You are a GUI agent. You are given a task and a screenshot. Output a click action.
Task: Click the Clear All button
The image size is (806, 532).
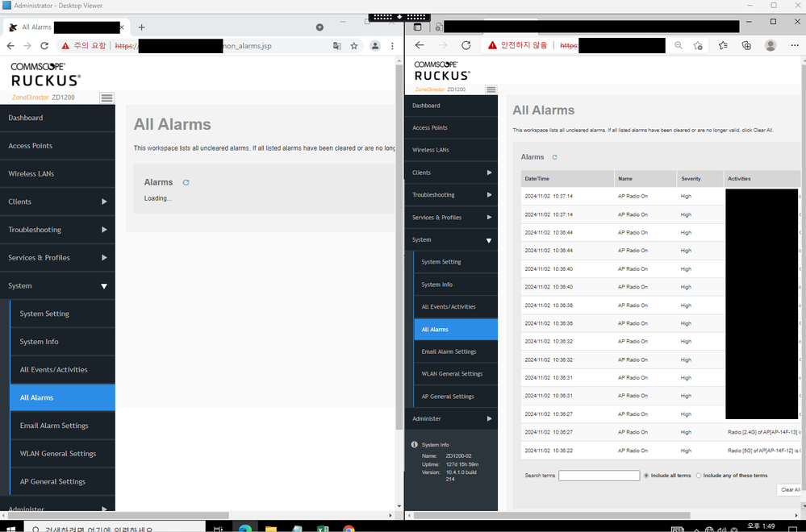click(790, 489)
